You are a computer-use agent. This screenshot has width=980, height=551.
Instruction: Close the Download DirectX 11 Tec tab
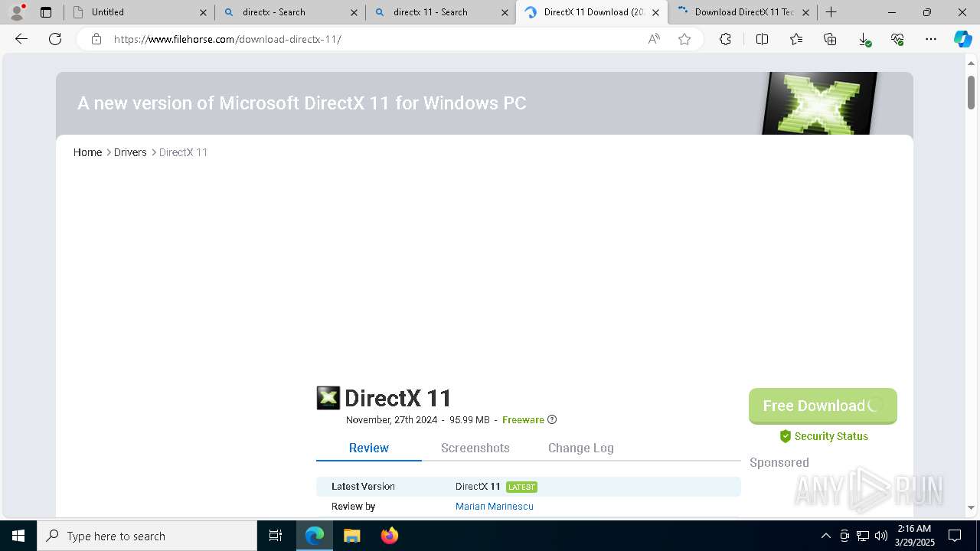tap(805, 12)
